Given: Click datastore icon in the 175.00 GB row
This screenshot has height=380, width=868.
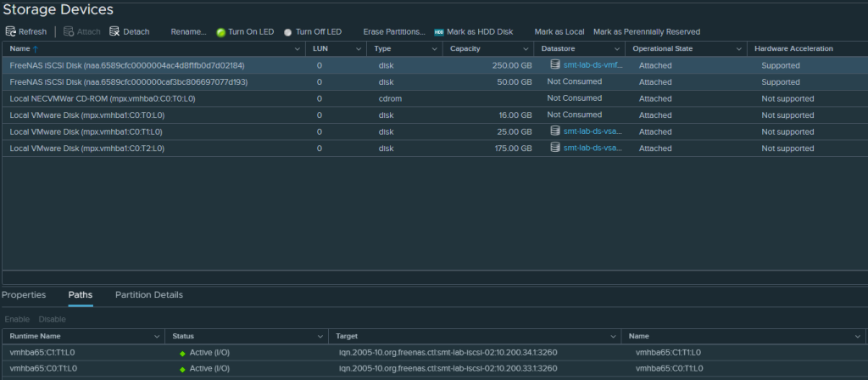Looking at the screenshot, I should (555, 148).
